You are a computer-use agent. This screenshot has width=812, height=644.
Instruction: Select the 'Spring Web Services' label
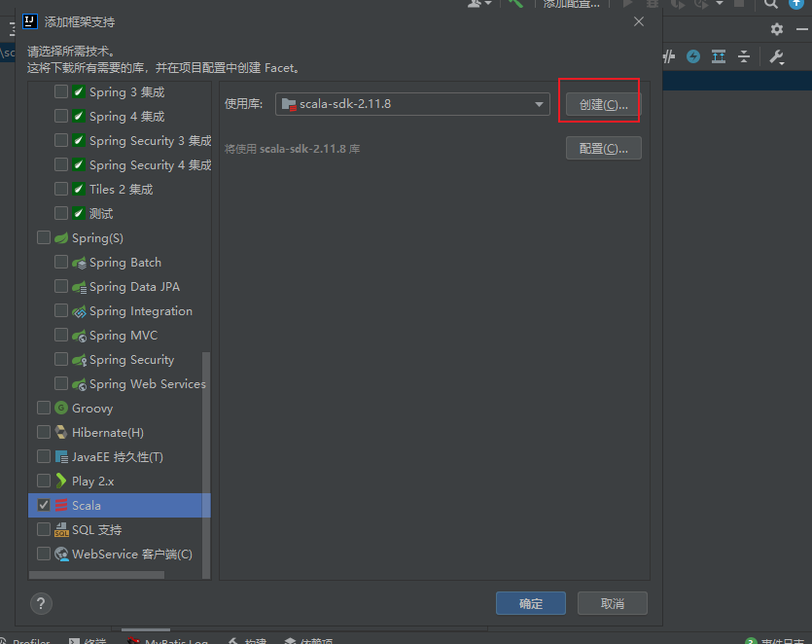tap(148, 384)
